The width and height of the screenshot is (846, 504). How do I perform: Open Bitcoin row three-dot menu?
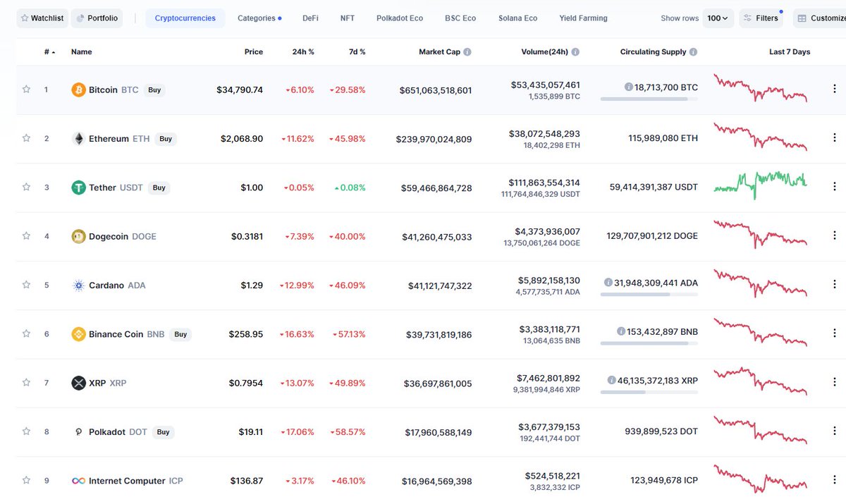[835, 90]
